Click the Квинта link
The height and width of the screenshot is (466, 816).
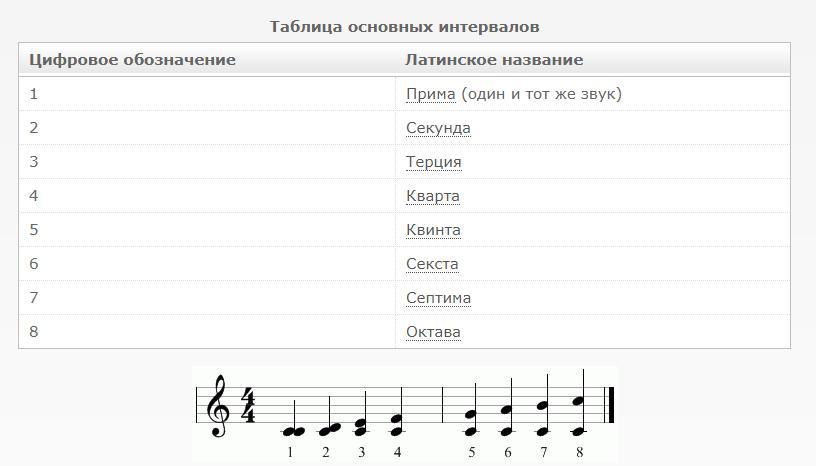pyautogui.click(x=433, y=230)
